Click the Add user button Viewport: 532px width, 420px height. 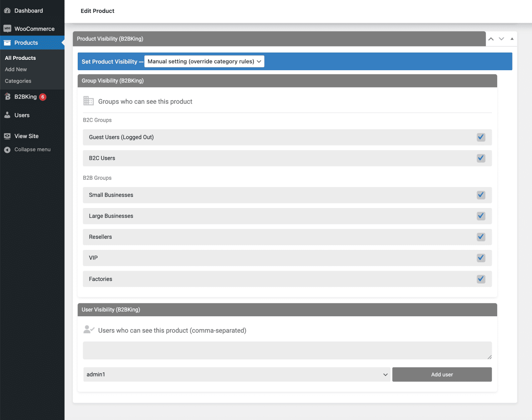(x=442, y=374)
